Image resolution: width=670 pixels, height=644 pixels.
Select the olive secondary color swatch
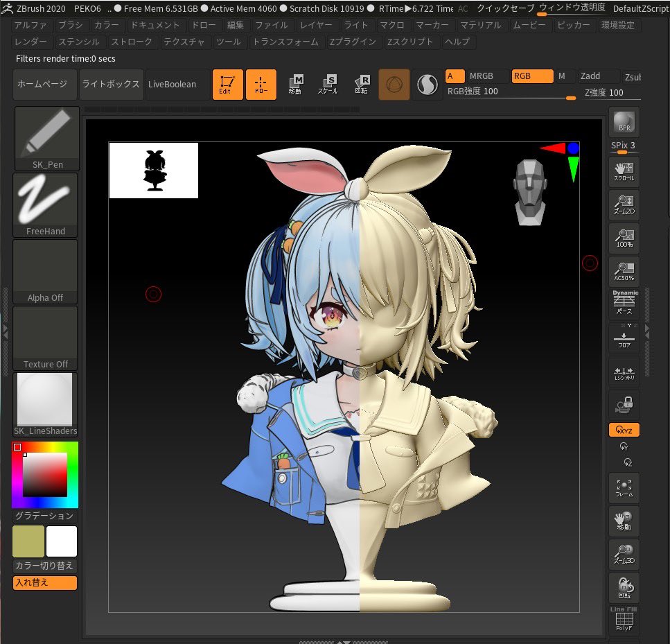[x=28, y=541]
